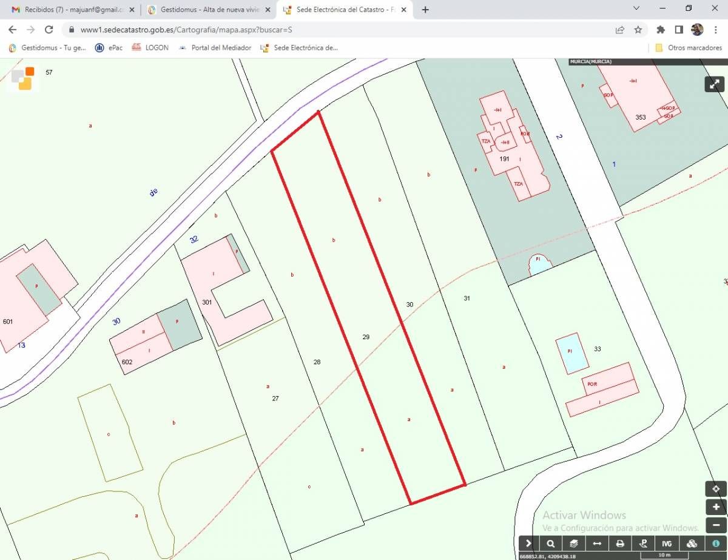The height and width of the screenshot is (560, 728).
Task: Click the print map icon
Action: pyautogui.click(x=620, y=544)
